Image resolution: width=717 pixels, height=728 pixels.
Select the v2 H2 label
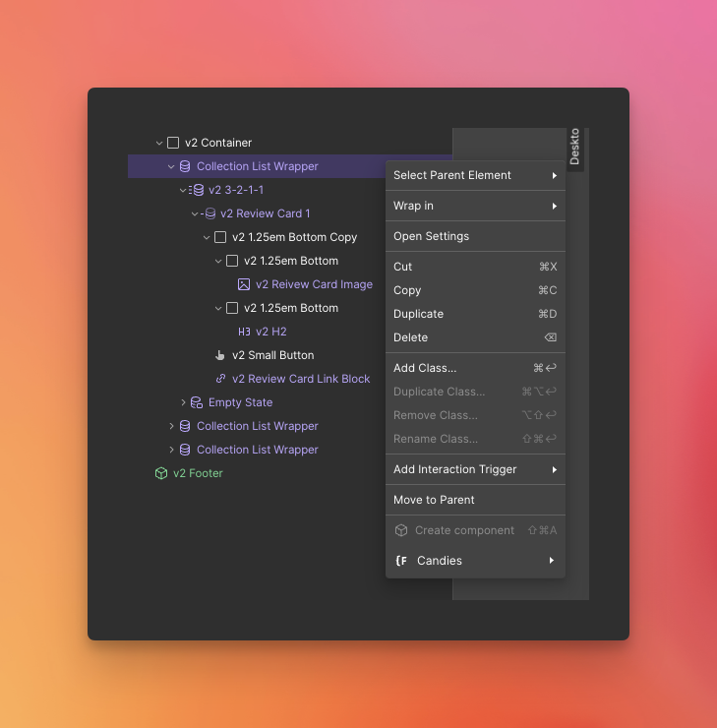(x=271, y=332)
